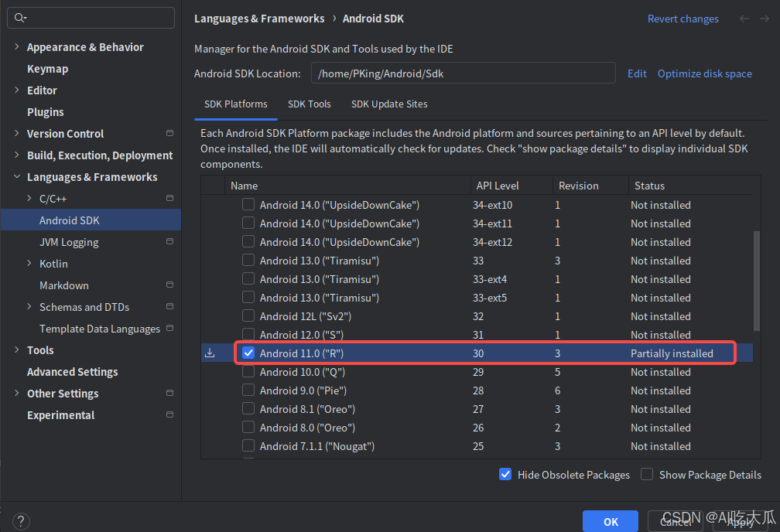Expand Schemas and DTDs subsection
Screen dimensions: 780x532
29,307
